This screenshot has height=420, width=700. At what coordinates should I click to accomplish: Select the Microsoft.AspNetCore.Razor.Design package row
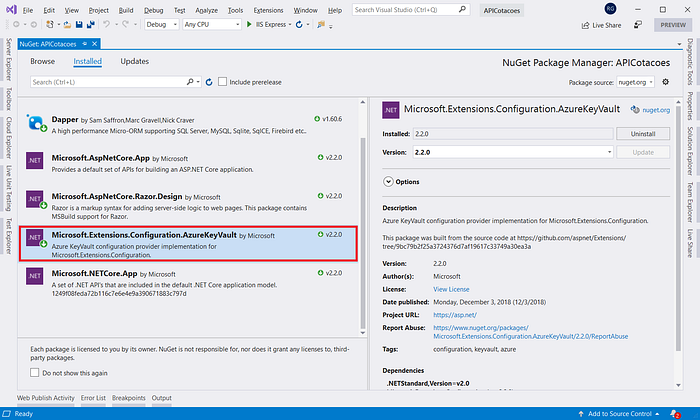click(188, 206)
